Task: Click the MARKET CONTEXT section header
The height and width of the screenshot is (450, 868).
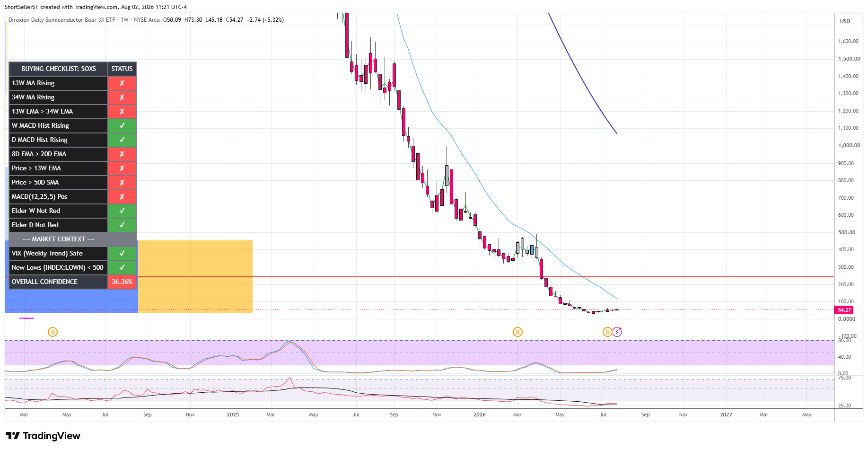Action: tap(59, 239)
